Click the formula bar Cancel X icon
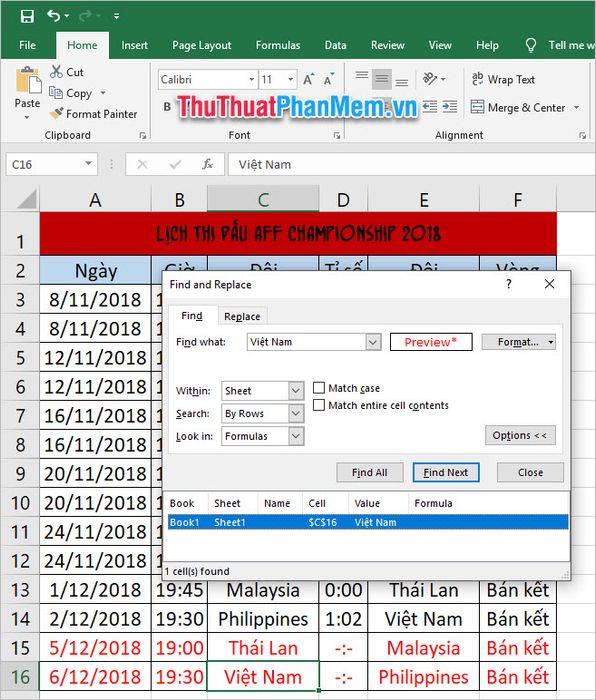This screenshot has width=596, height=700. (142, 164)
